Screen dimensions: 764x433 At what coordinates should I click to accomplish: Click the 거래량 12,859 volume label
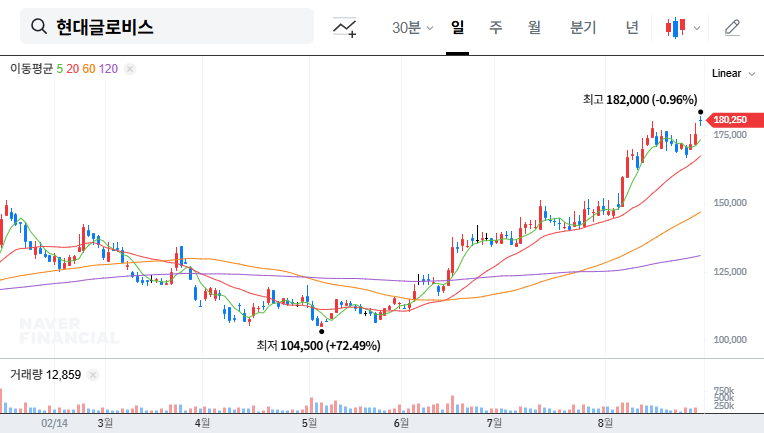tap(45, 375)
